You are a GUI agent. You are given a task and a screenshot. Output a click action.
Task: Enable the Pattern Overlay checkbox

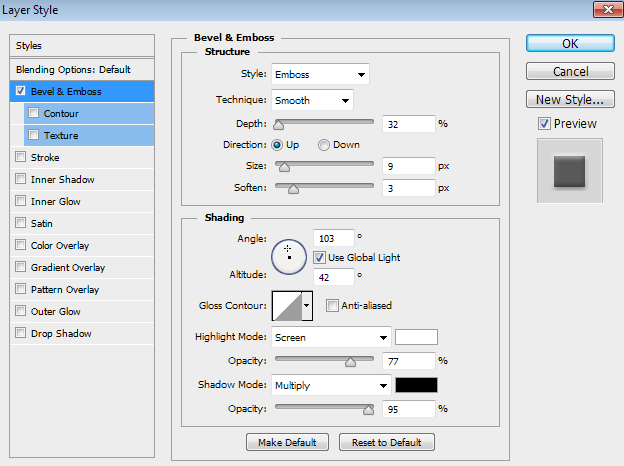point(21,289)
